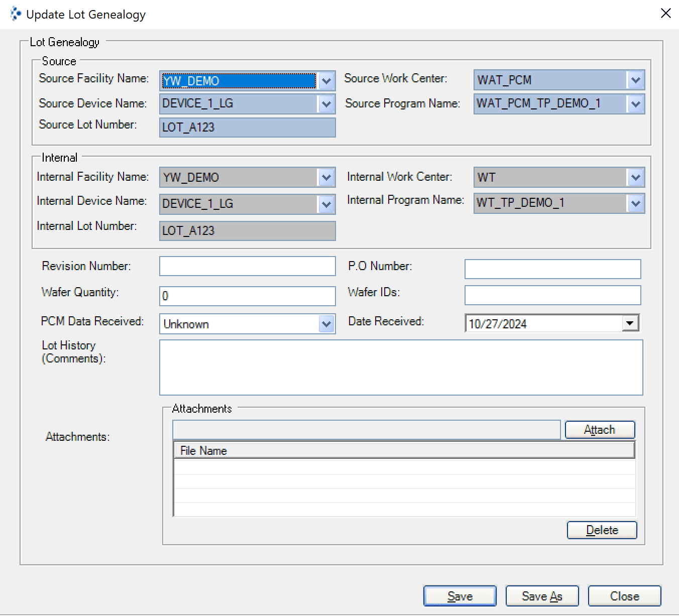Screen dimensions: 679x616
Task: Select the Wafer Quantity input field
Action: tap(247, 296)
